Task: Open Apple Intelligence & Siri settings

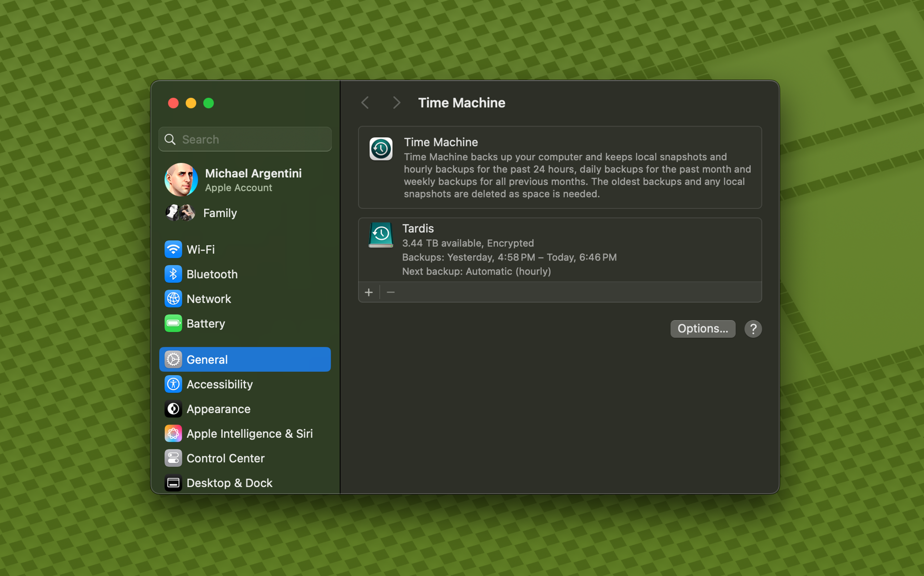Action: pyautogui.click(x=245, y=433)
